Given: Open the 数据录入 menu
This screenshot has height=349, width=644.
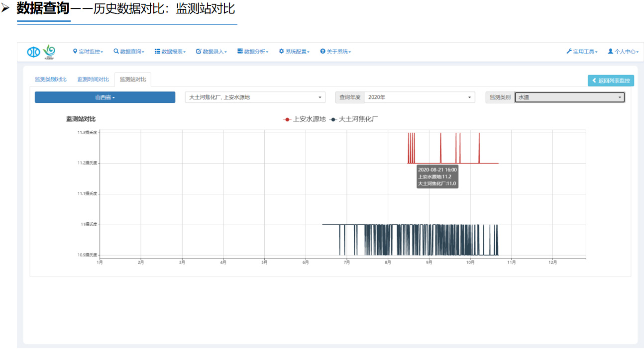Looking at the screenshot, I should (212, 52).
